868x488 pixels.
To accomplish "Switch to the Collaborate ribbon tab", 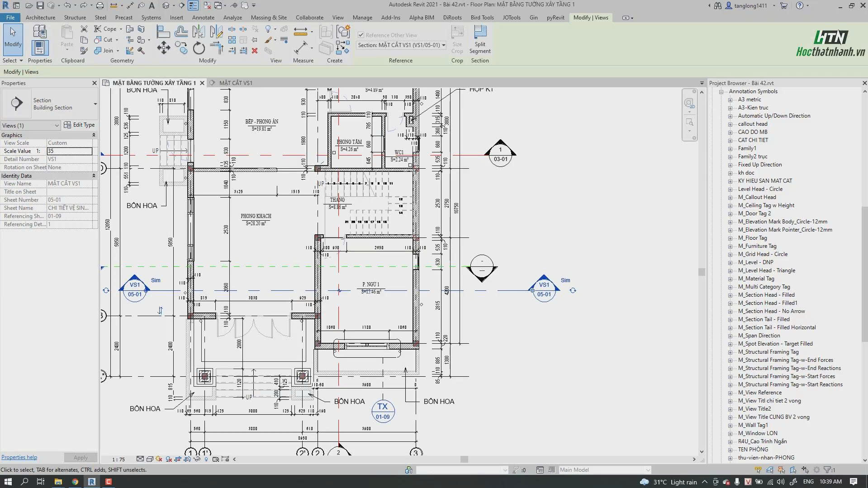I will (x=309, y=18).
